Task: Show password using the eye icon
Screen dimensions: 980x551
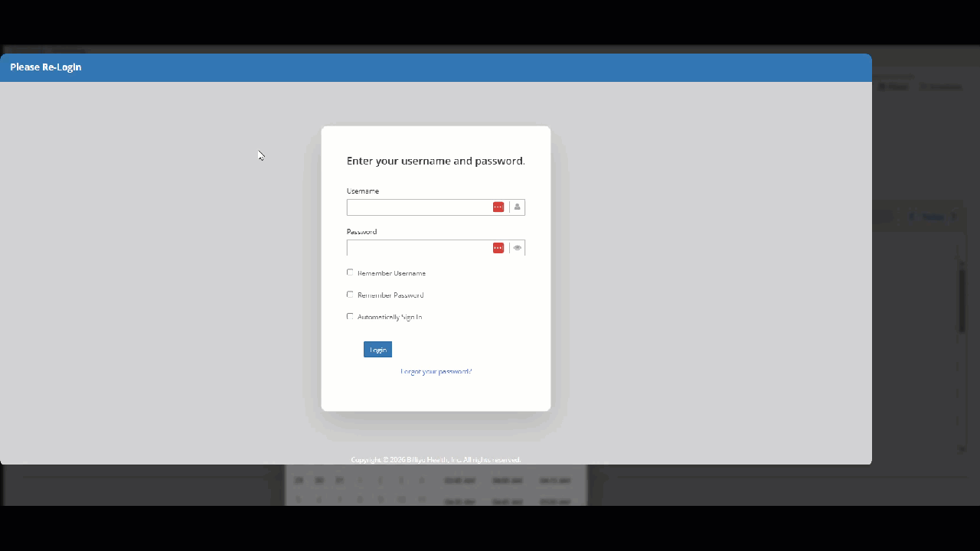Action: coord(518,248)
